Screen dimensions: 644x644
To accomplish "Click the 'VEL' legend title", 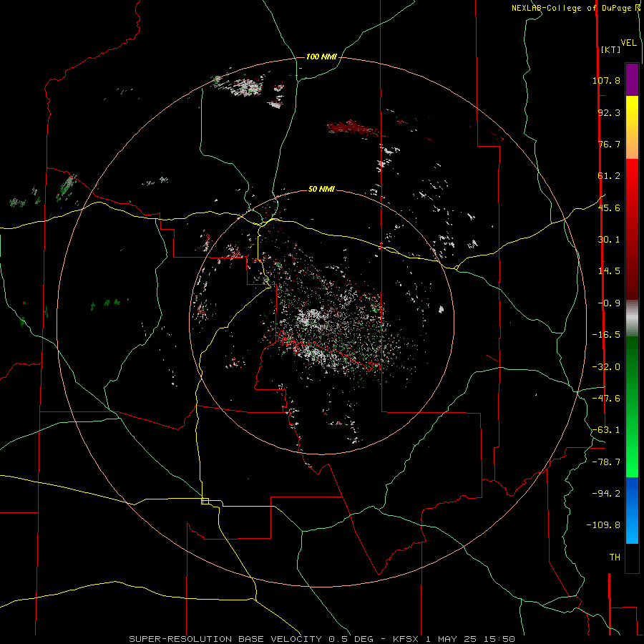I will click(x=629, y=43).
